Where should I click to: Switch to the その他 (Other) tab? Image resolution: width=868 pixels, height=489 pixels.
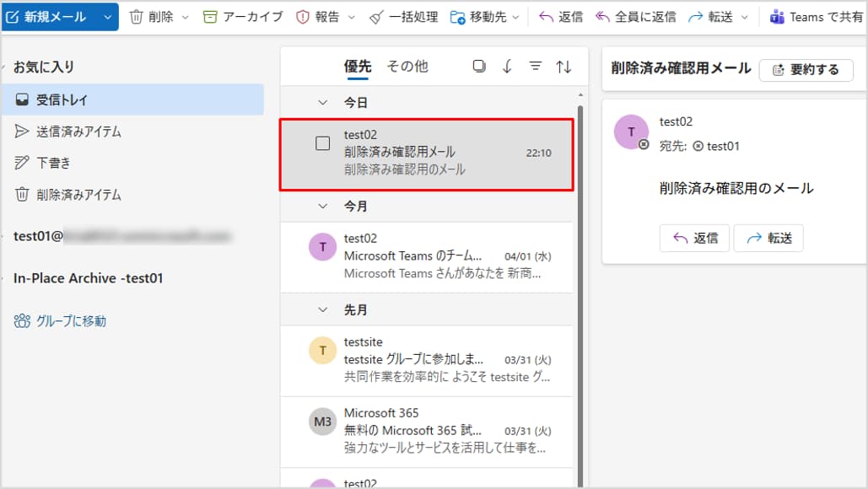click(407, 67)
